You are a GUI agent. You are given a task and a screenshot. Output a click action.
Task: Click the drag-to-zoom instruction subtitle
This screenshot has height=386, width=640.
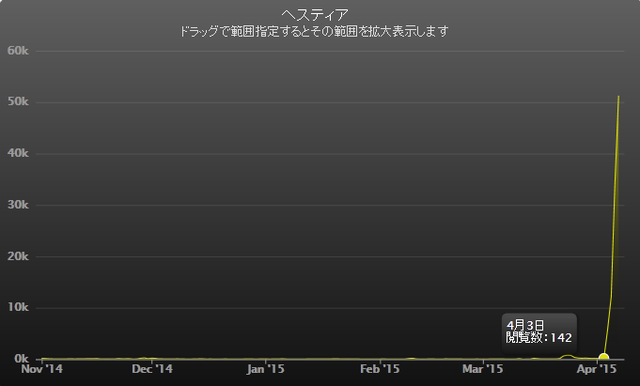point(314,31)
